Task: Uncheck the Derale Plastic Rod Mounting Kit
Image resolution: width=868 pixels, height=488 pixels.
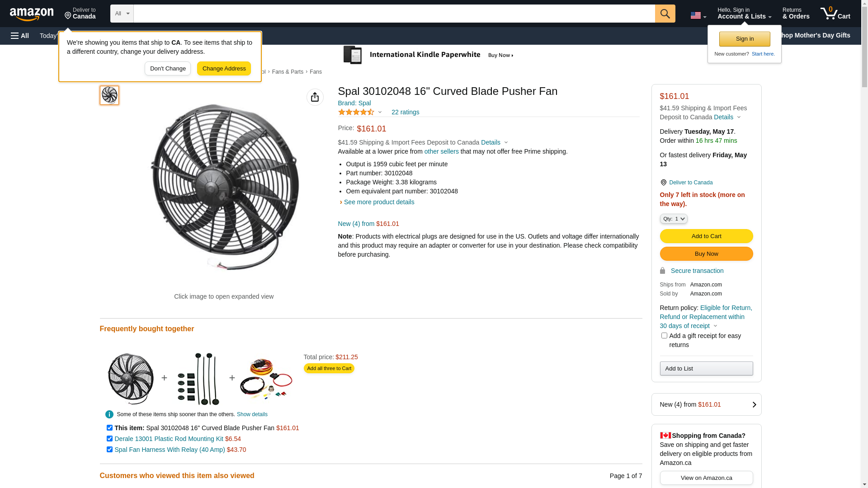Action: coord(109,439)
